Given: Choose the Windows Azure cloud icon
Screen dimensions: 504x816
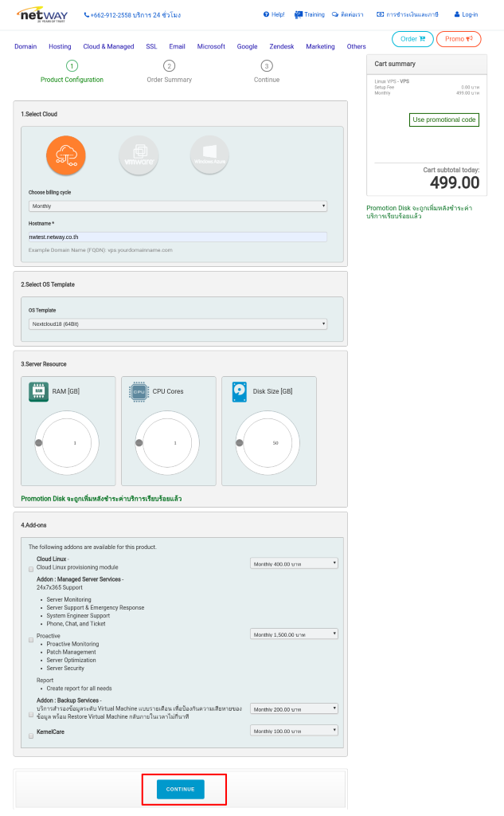Looking at the screenshot, I should click(209, 155).
